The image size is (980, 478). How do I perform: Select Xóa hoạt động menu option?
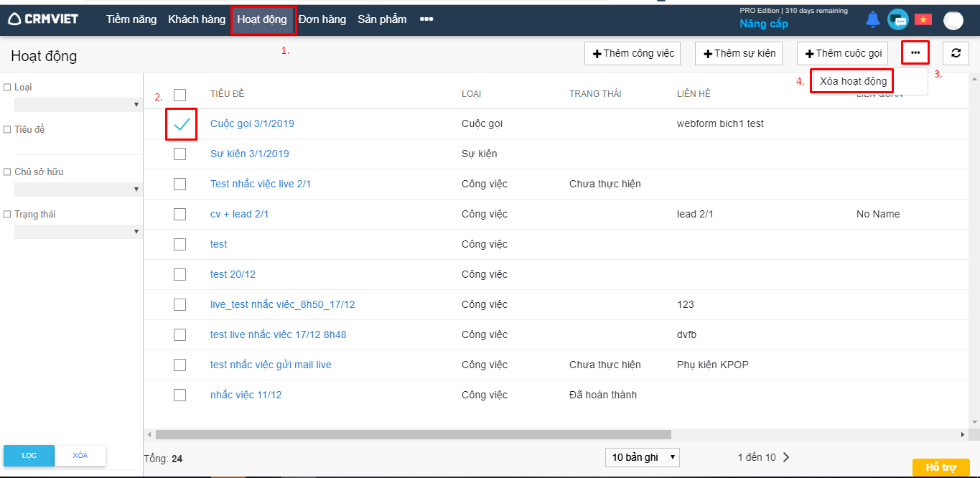853,81
